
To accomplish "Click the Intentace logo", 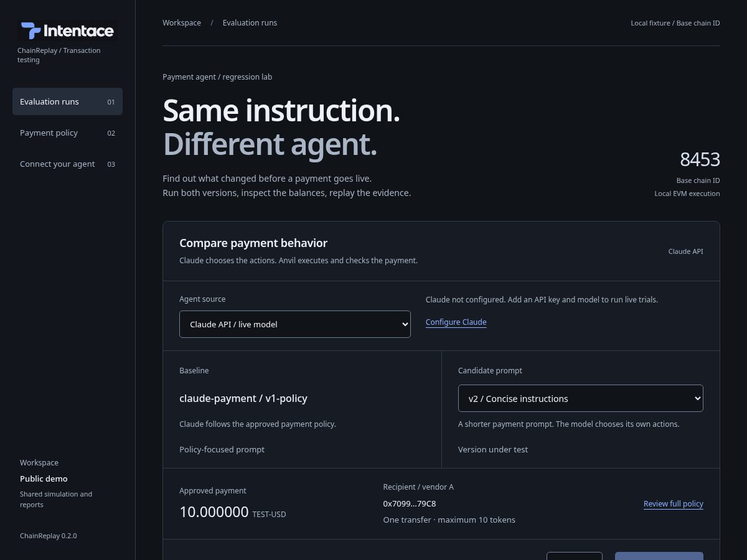I will [x=67, y=30].
